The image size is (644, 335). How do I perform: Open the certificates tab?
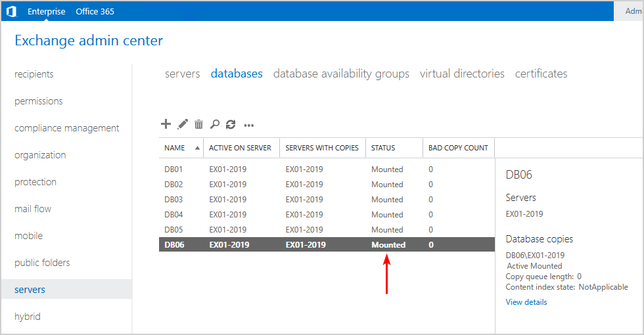pyautogui.click(x=541, y=74)
